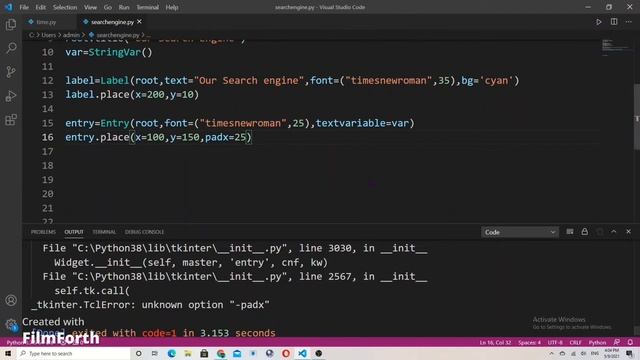Switch to the PROBLEMS panel tab
The width and height of the screenshot is (640, 360).
pyautogui.click(x=43, y=232)
